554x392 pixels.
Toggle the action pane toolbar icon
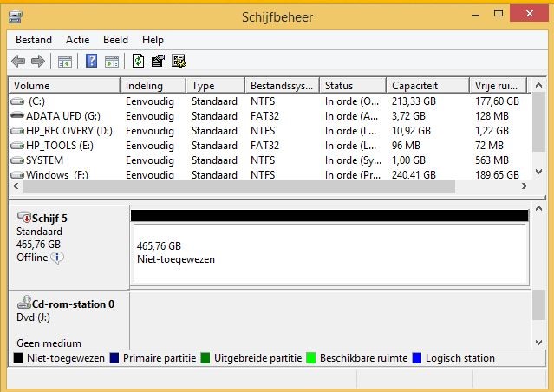(x=111, y=61)
